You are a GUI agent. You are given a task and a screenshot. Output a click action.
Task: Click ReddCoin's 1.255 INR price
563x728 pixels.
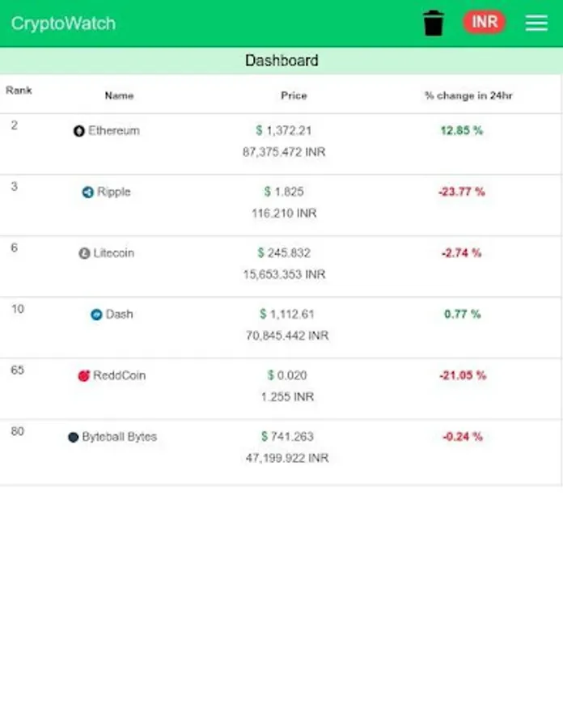click(287, 396)
